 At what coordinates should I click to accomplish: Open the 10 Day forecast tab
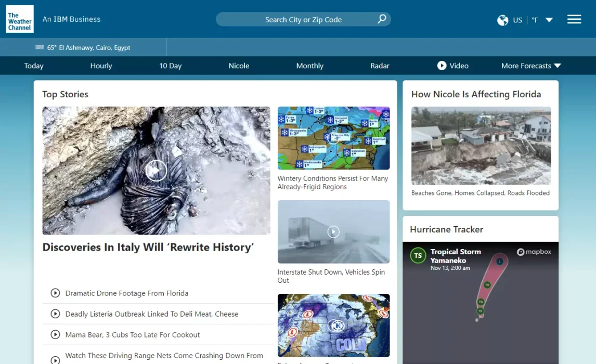pos(170,66)
